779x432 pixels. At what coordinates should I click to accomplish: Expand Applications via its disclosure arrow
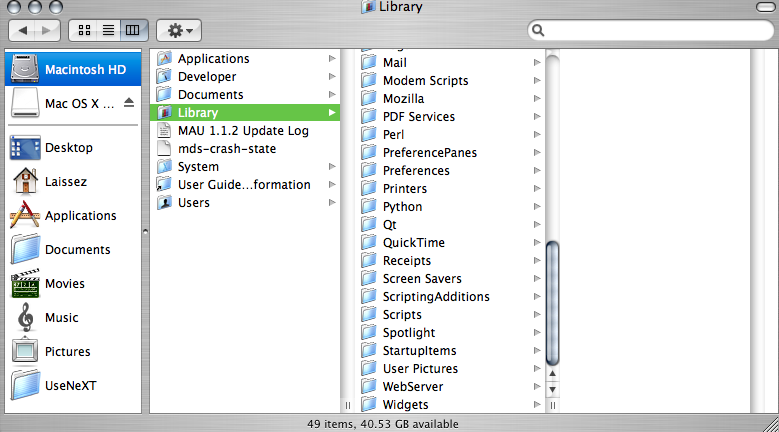click(x=332, y=59)
